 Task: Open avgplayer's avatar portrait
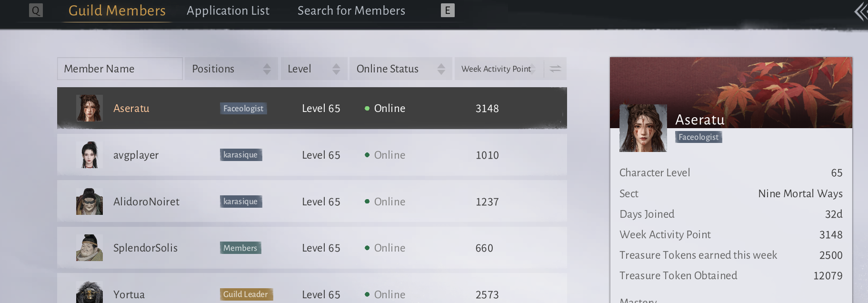pyautogui.click(x=90, y=155)
